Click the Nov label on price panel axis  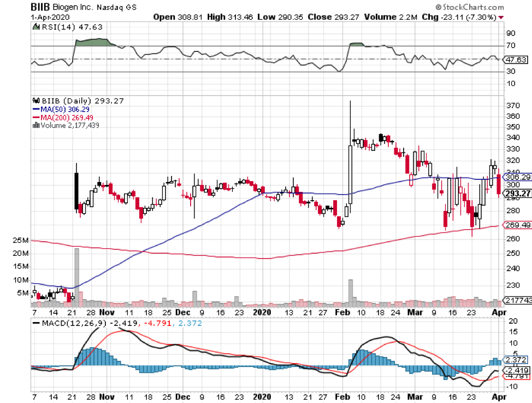[x=107, y=312]
